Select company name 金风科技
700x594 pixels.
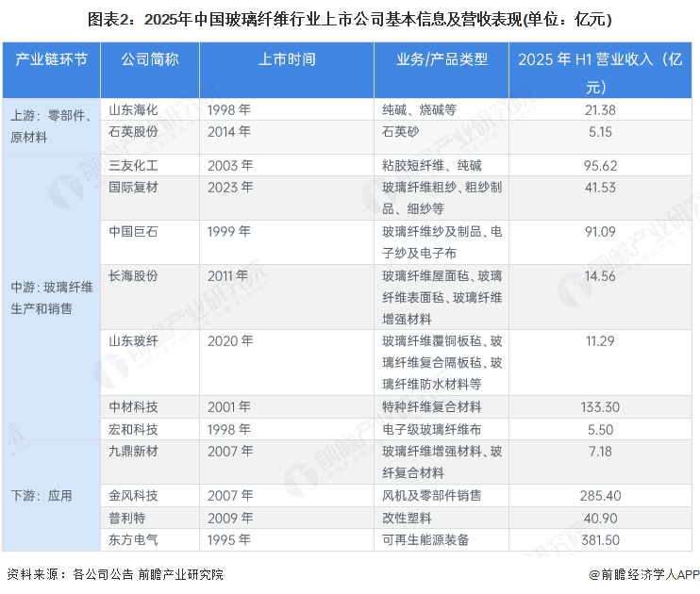[x=133, y=495]
